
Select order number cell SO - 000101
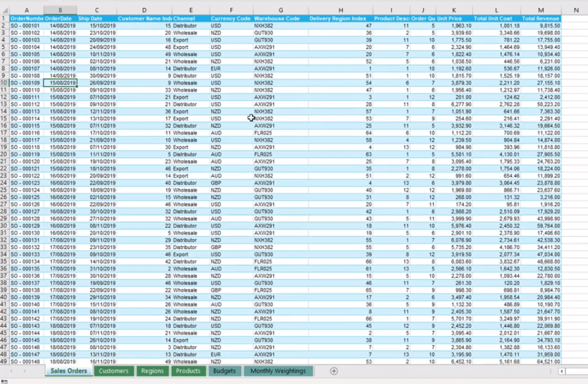tap(27, 26)
